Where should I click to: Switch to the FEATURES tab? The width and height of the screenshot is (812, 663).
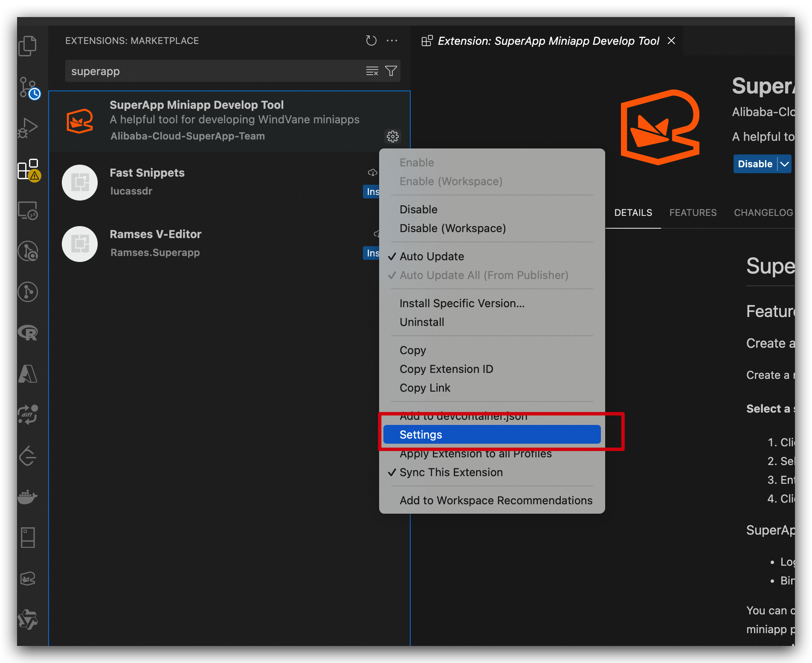(x=693, y=212)
